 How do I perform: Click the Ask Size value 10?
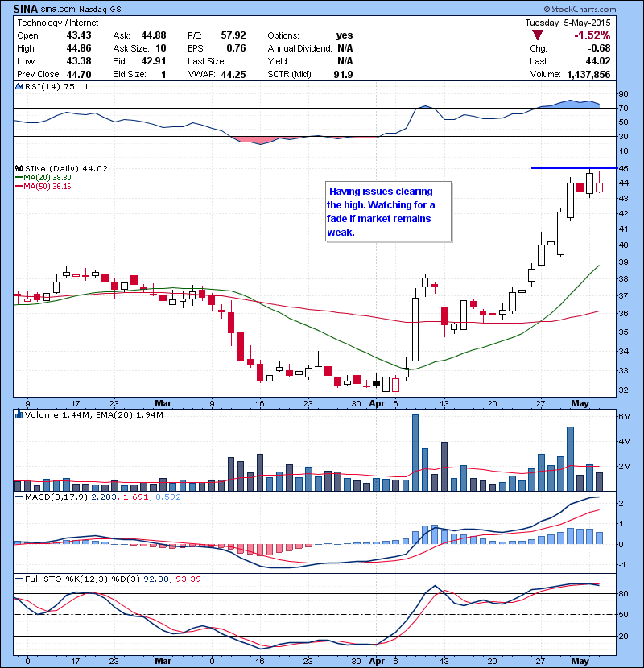(161, 48)
